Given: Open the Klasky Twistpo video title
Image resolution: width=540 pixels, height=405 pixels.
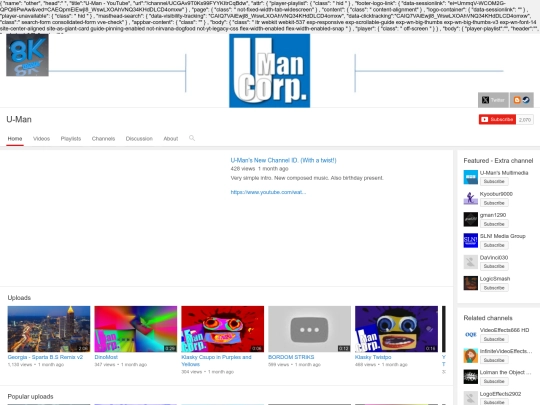Looking at the screenshot, I should click(373, 357).
